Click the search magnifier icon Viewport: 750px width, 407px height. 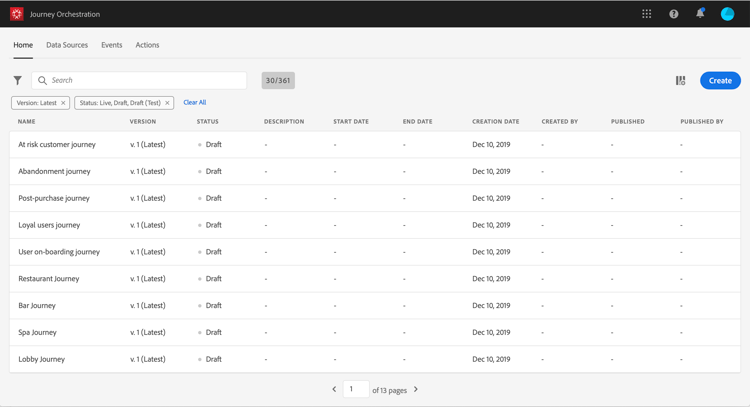tap(43, 80)
